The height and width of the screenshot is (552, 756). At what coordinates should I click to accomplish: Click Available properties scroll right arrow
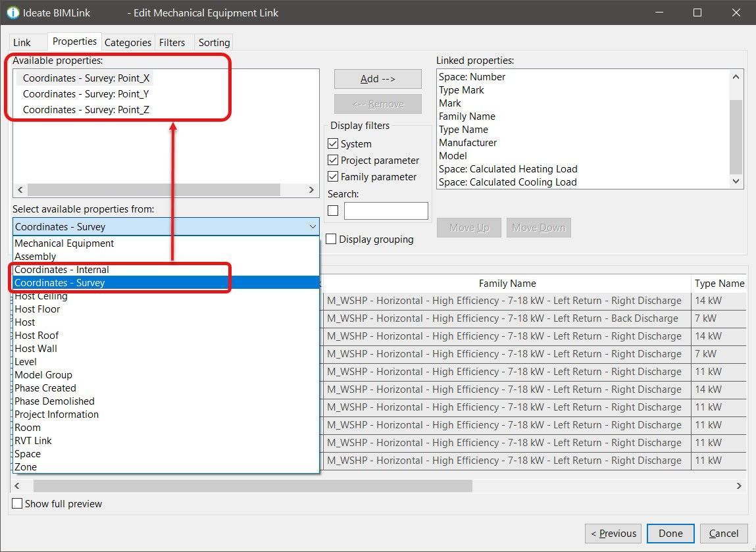[311, 190]
